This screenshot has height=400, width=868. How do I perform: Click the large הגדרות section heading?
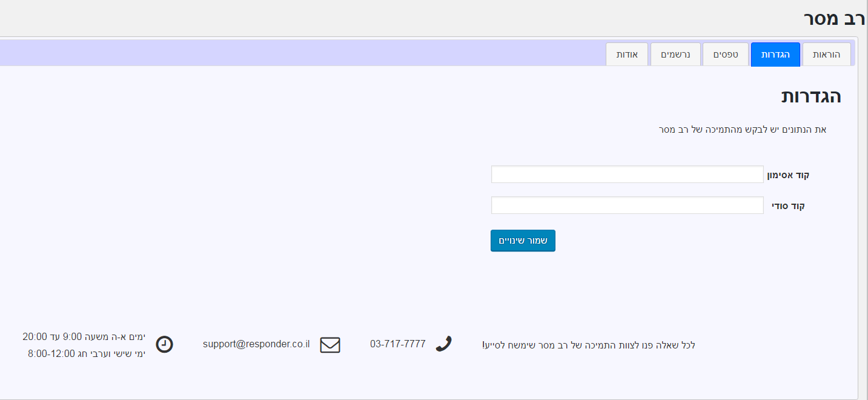[x=811, y=97]
